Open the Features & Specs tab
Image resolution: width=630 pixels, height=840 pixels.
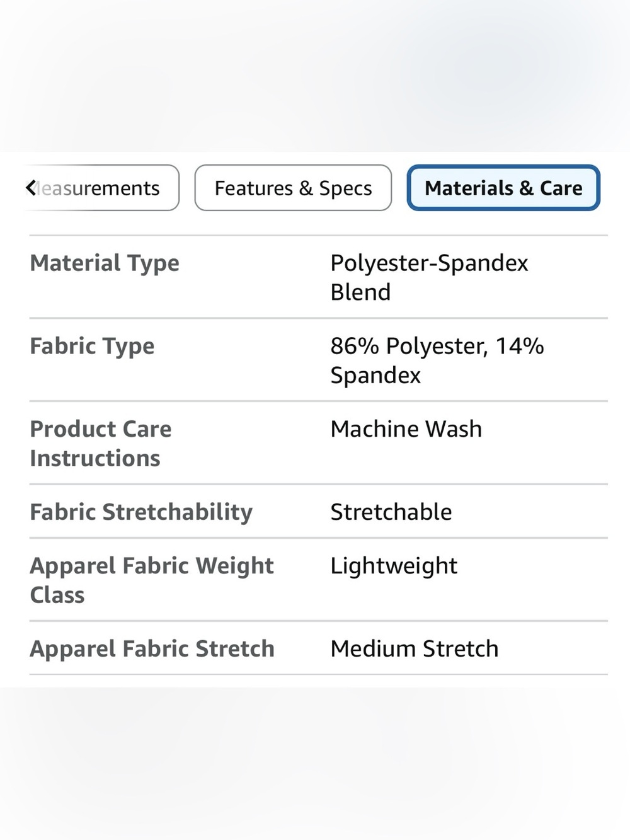point(293,188)
